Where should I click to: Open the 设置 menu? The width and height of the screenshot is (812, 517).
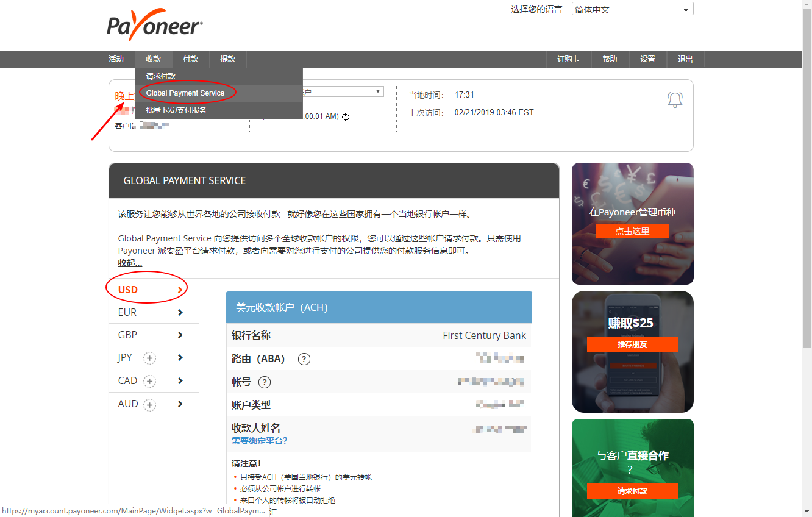(647, 59)
